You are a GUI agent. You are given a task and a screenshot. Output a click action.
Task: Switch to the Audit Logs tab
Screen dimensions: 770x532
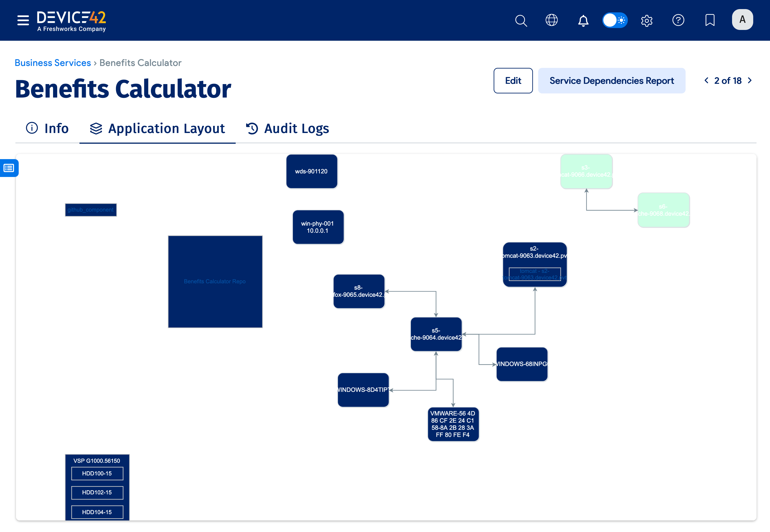coord(287,129)
